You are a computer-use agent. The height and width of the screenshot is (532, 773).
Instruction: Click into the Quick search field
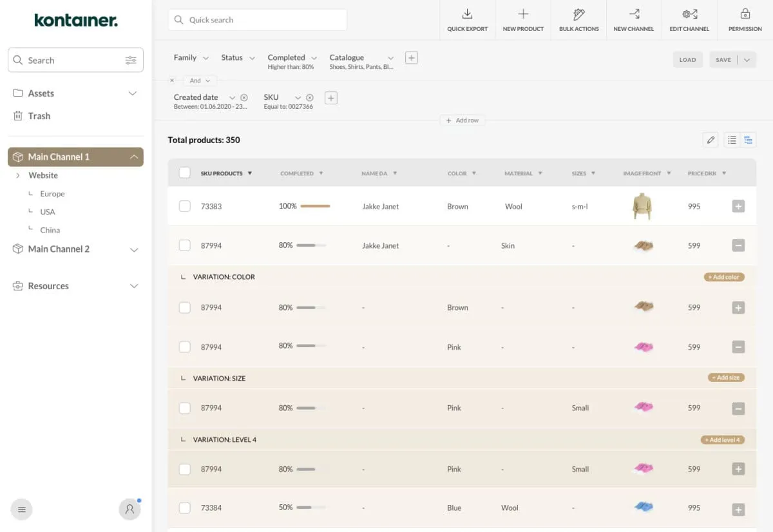[x=258, y=20]
